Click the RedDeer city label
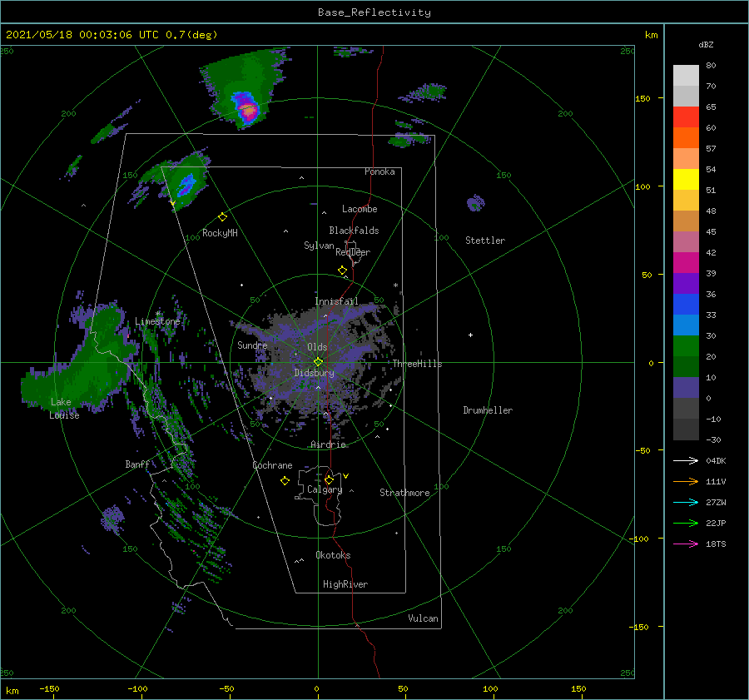Screen dimensions: 749x700 pos(353,252)
